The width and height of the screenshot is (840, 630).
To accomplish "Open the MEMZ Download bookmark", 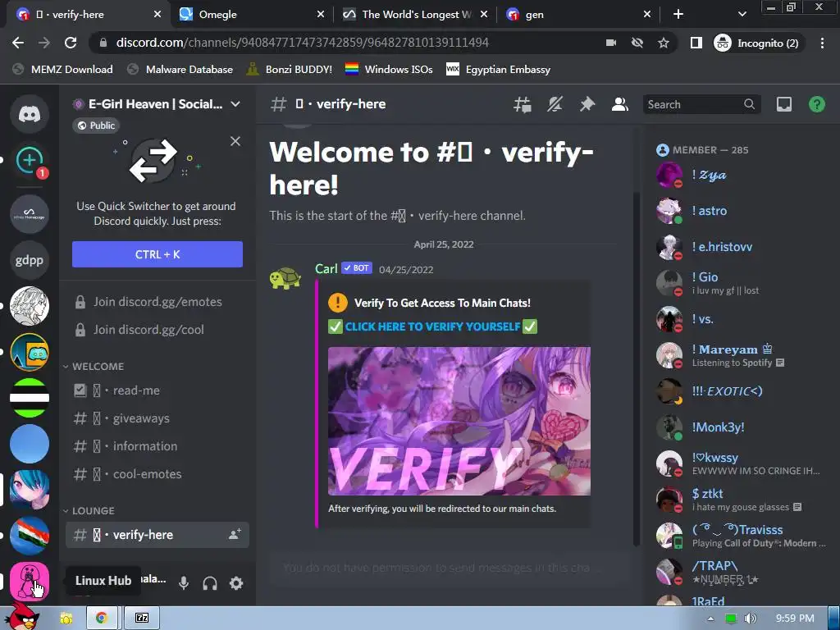I will [63, 70].
